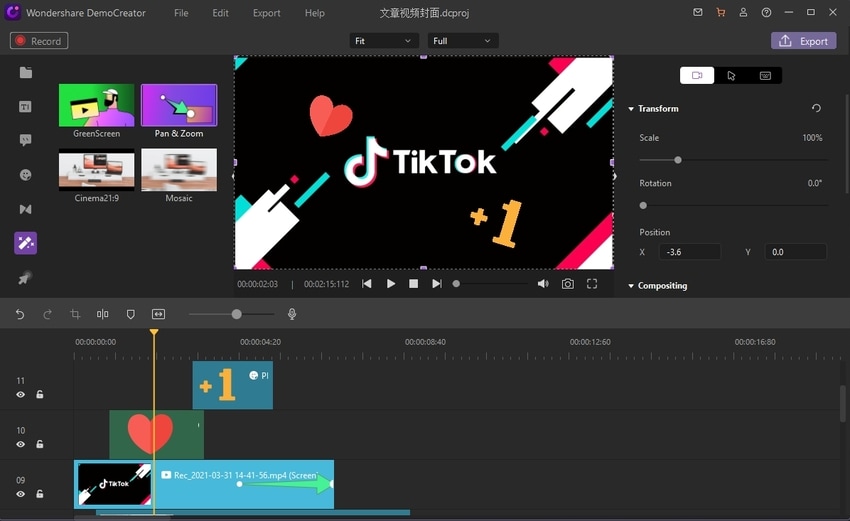Mute preview volume speaker icon

click(x=543, y=284)
